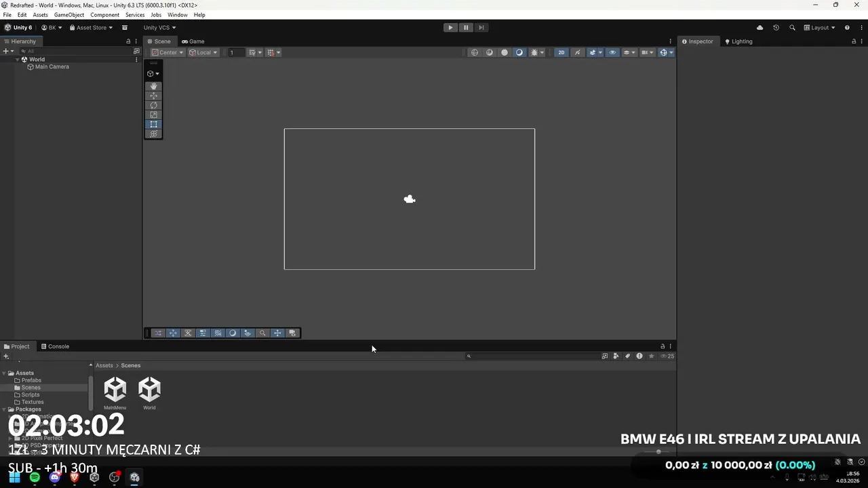
Task: Switch to the Console tab
Action: click(x=55, y=346)
